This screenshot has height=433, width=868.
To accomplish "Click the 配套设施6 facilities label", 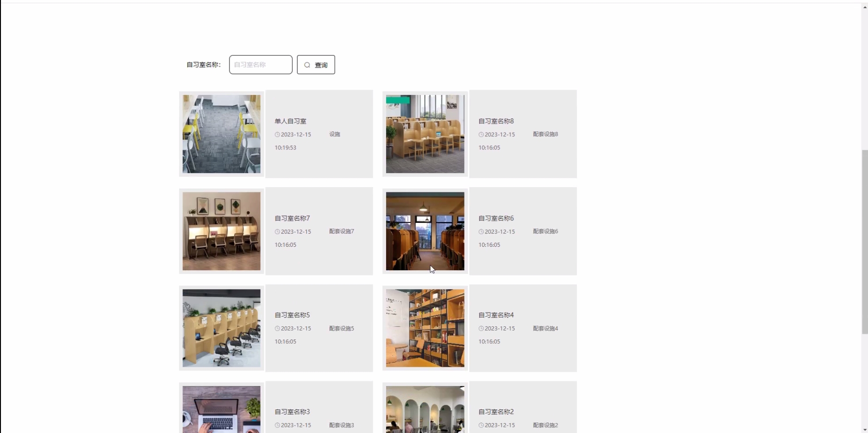I will [545, 231].
